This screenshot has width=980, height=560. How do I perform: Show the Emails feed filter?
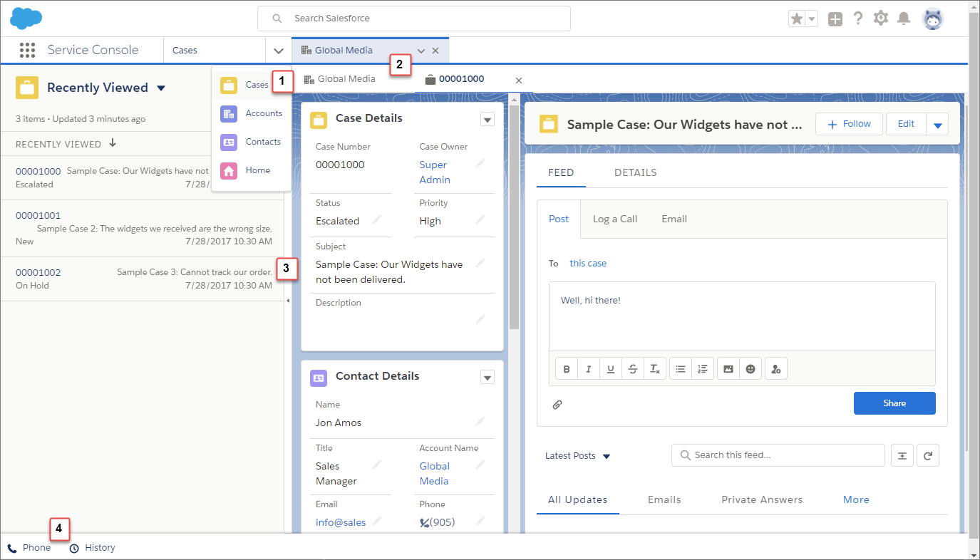664,499
